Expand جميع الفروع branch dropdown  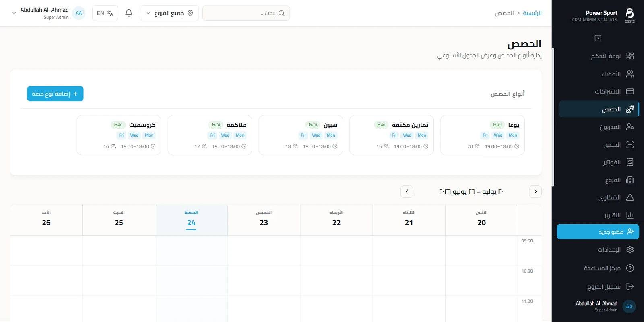[x=169, y=13]
